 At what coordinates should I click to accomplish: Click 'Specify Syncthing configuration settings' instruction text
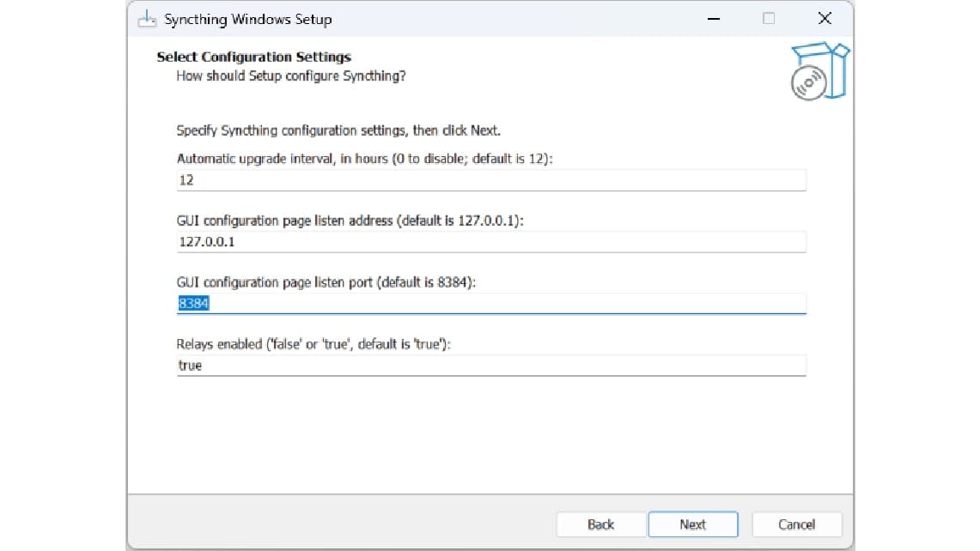pos(338,130)
